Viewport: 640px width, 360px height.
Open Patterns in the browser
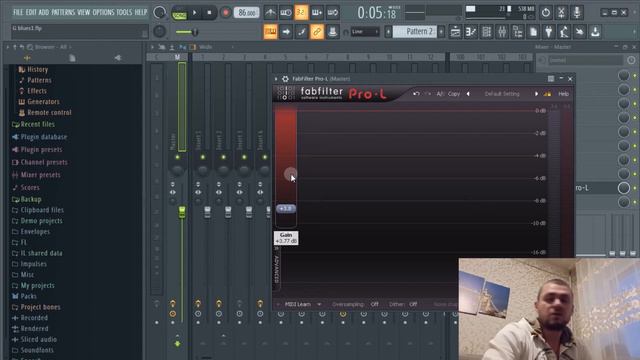tap(39, 80)
